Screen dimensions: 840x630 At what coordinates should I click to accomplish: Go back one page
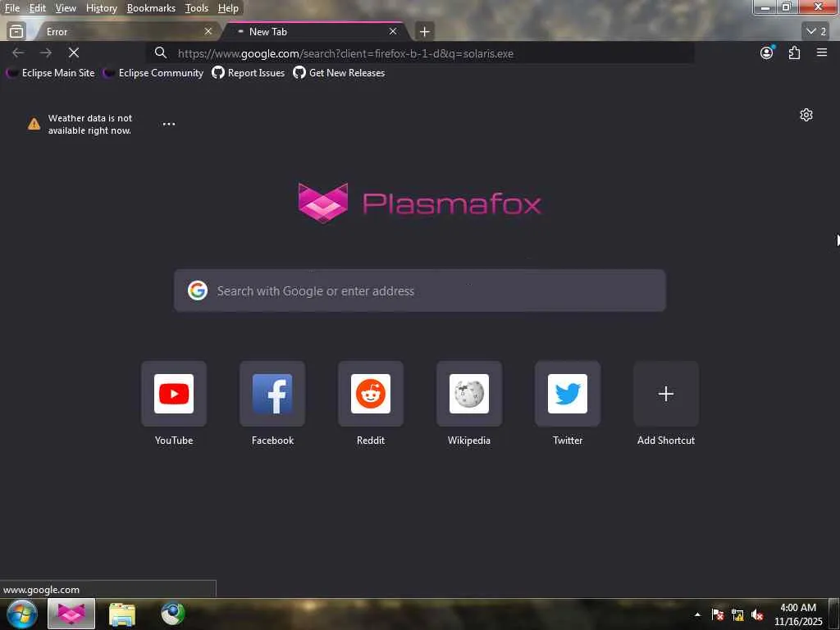[18, 52]
